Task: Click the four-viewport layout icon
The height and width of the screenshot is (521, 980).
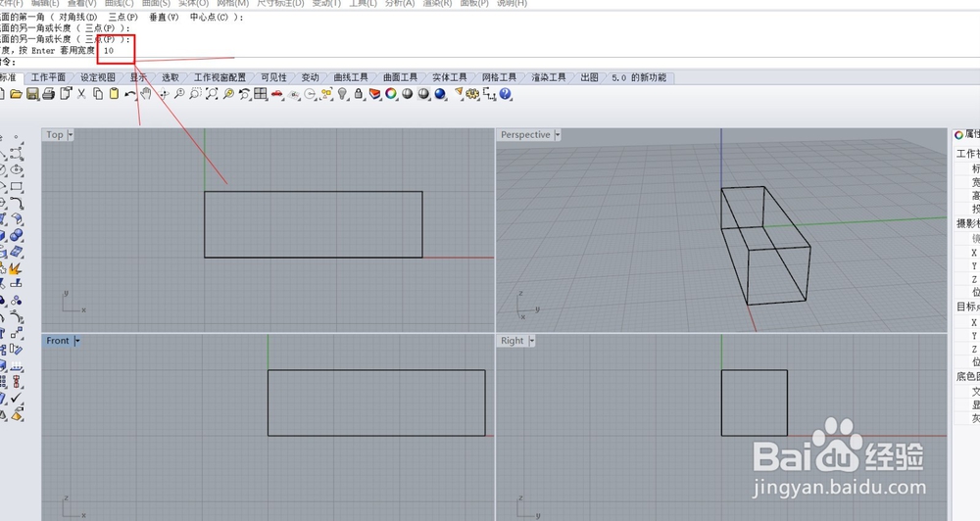Action: 261,94
